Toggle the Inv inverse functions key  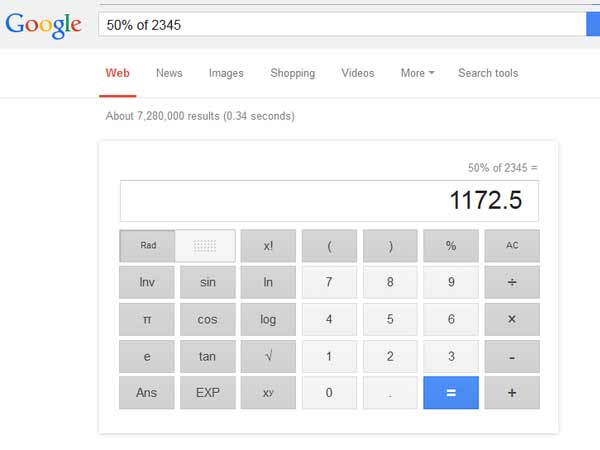[x=147, y=282]
